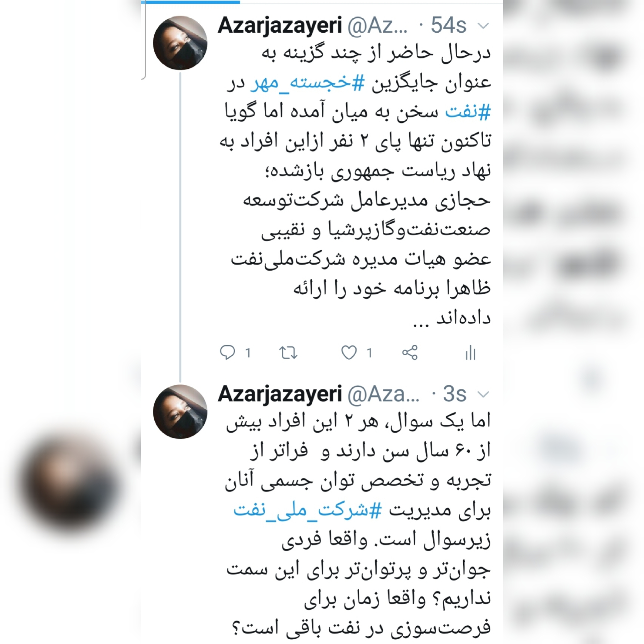Retweet the first Azarjazayeri tweet
Image resolution: width=644 pixels, height=644 pixels.
(288, 353)
